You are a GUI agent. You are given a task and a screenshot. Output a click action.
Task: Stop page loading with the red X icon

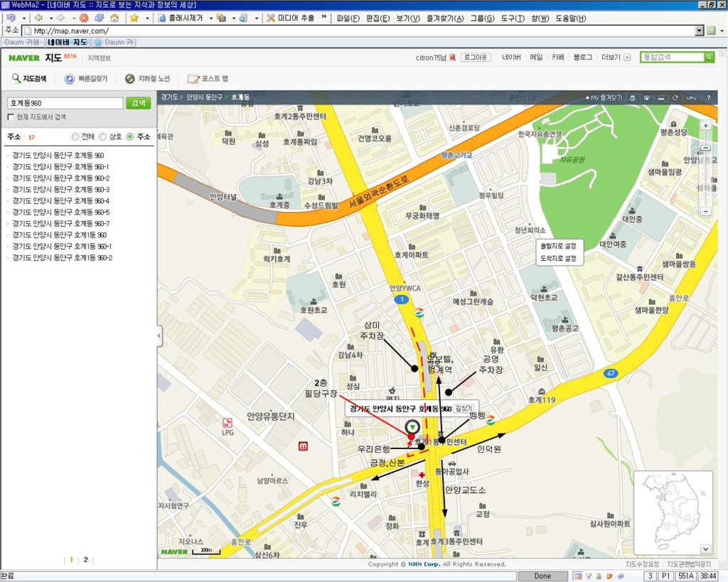84,18
